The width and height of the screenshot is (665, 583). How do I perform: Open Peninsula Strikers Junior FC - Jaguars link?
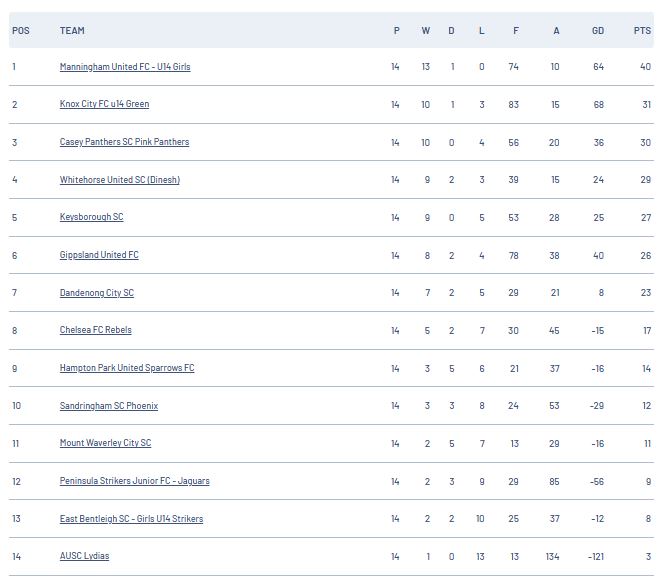click(x=135, y=481)
